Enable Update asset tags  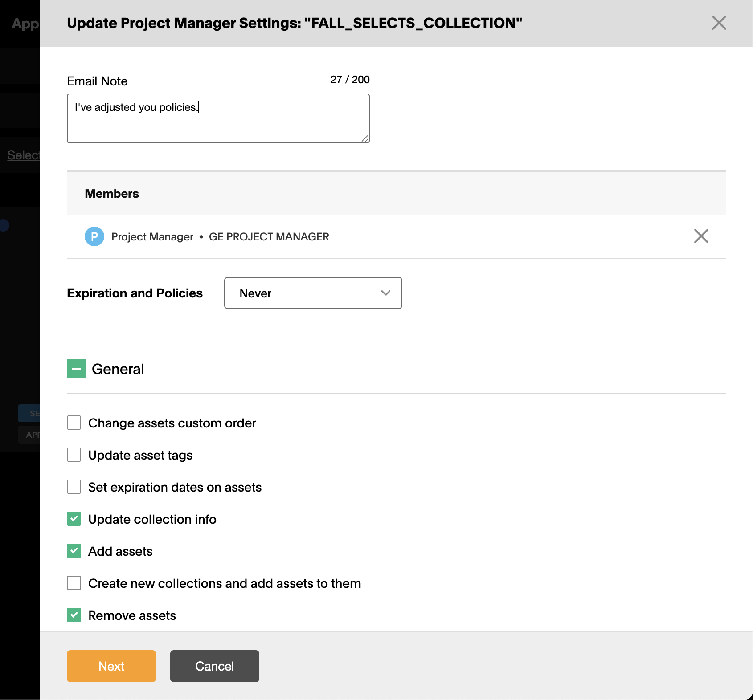74,455
